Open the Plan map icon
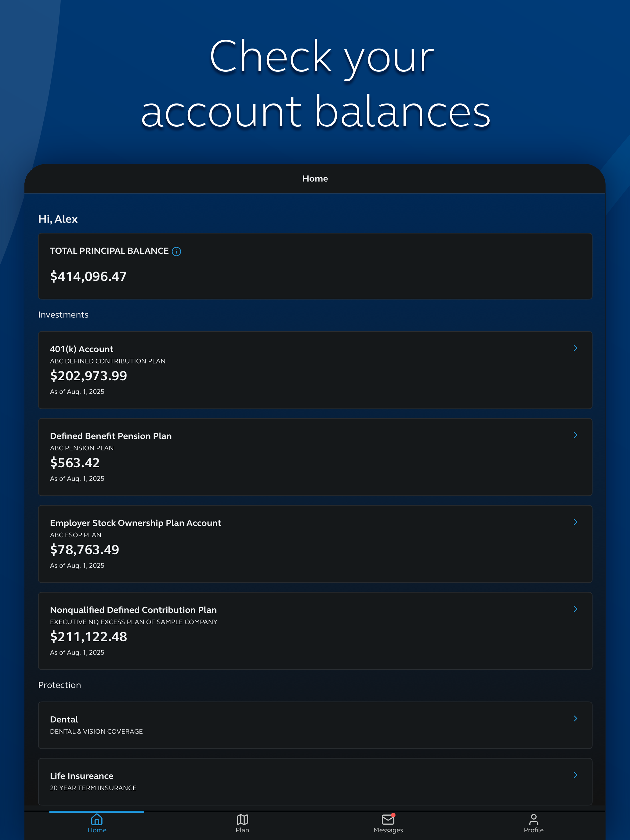Image resolution: width=630 pixels, height=840 pixels. click(x=242, y=819)
